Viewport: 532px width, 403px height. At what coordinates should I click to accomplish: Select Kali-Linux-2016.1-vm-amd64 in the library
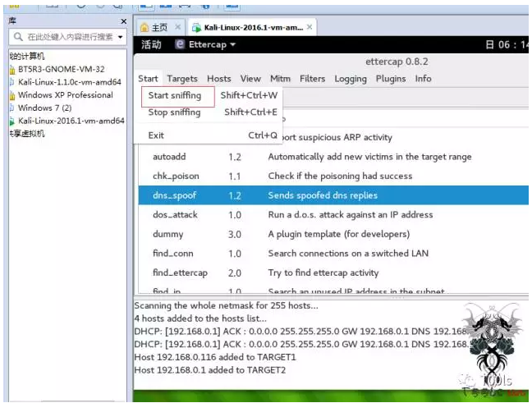pos(71,121)
